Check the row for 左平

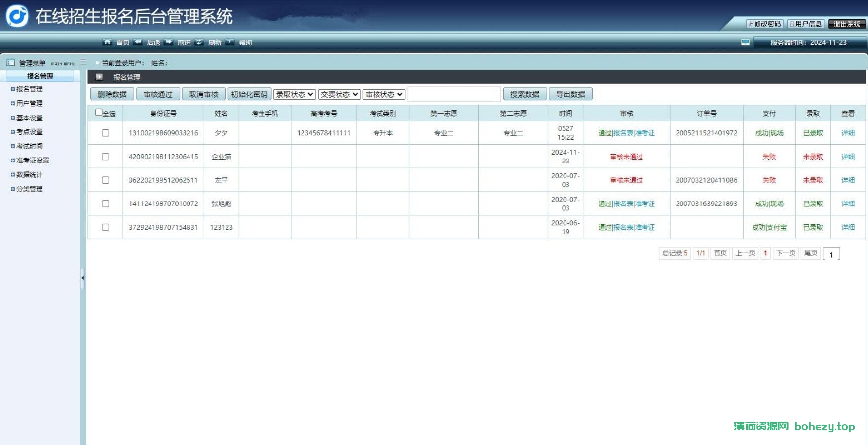point(105,180)
